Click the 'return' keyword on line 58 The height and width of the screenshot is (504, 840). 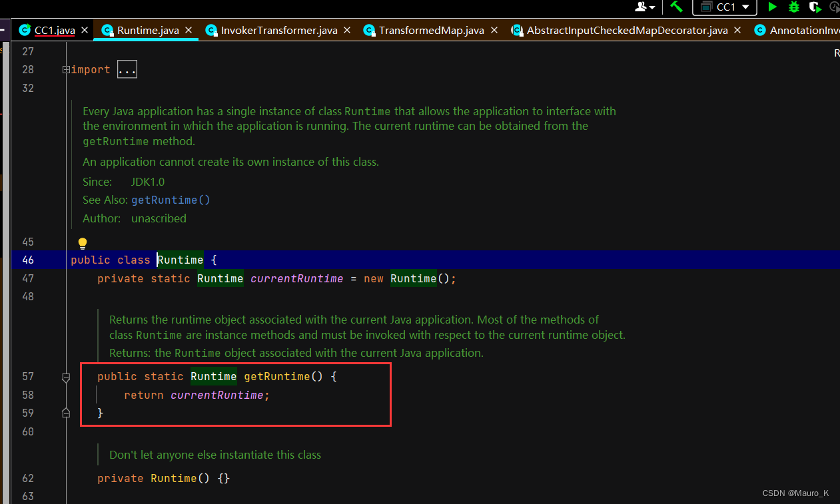pos(144,395)
